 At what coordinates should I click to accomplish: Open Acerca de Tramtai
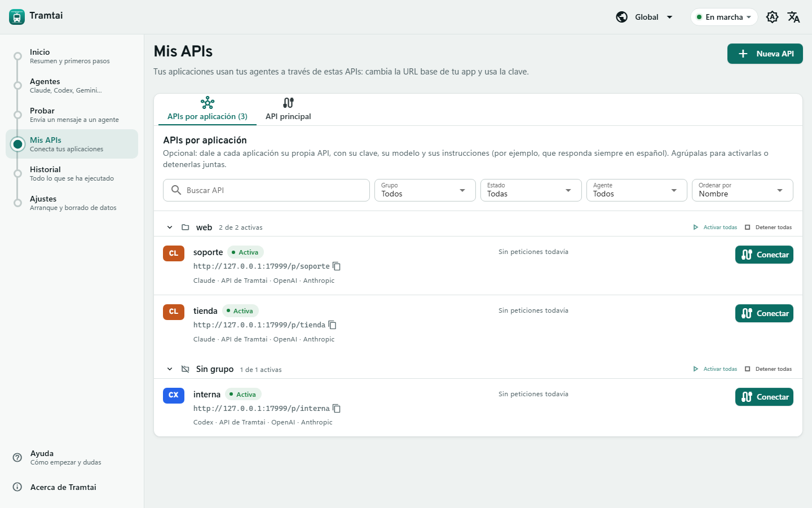click(72, 487)
